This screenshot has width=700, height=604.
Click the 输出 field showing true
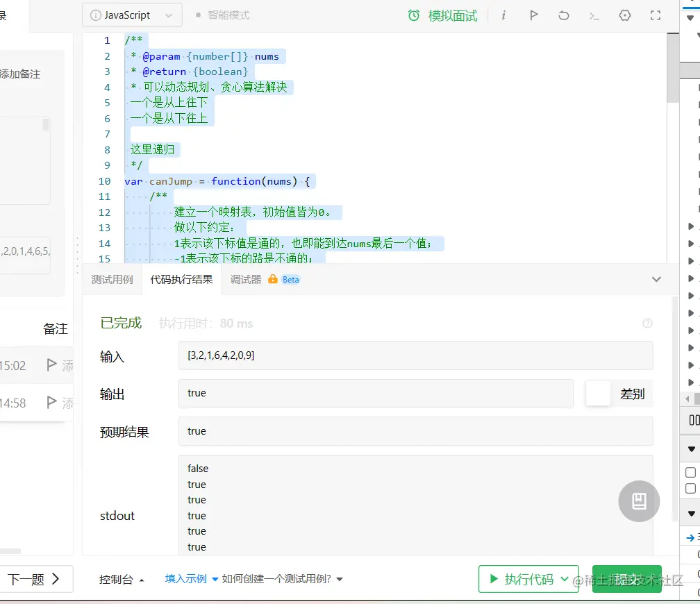pos(376,393)
